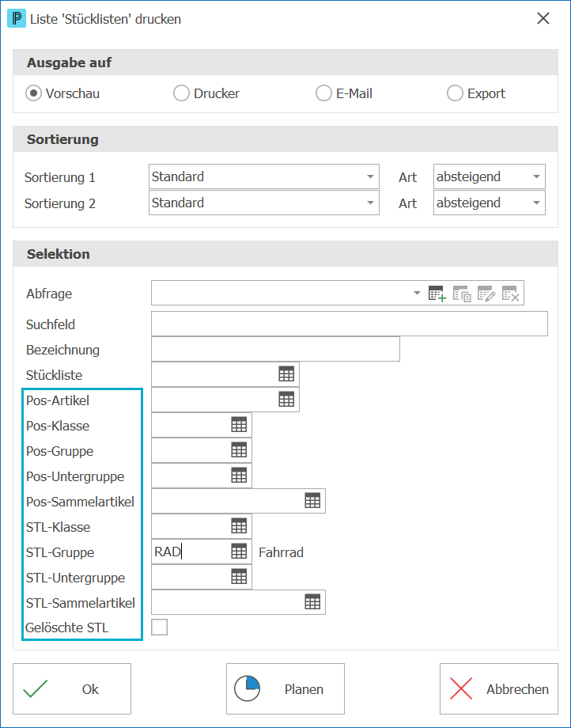
Task: Click the Planen schedule button
Action: [x=285, y=688]
